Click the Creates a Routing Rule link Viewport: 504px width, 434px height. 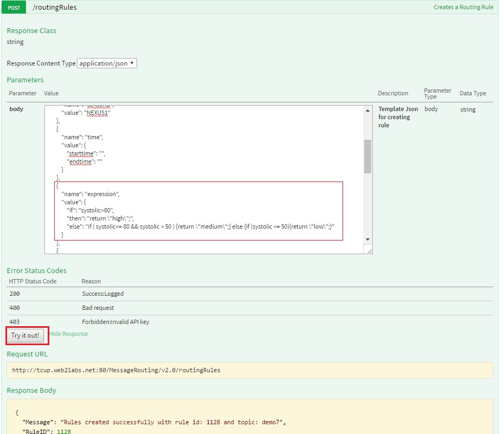[463, 8]
